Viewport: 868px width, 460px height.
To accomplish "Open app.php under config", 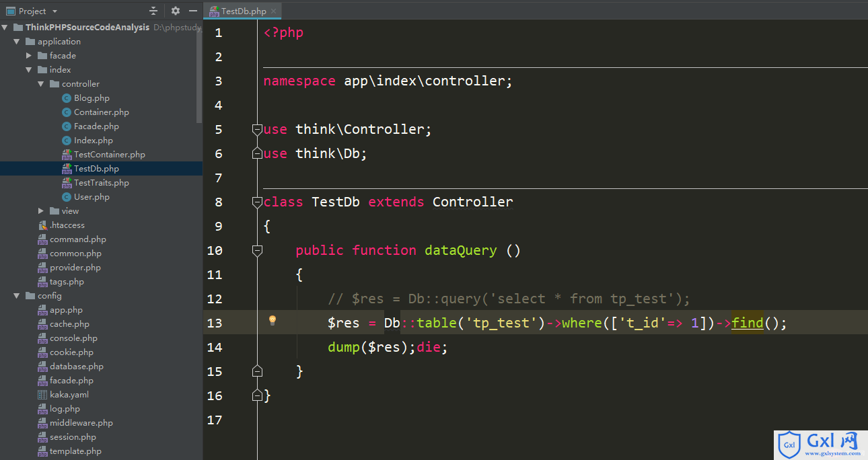I will point(66,310).
